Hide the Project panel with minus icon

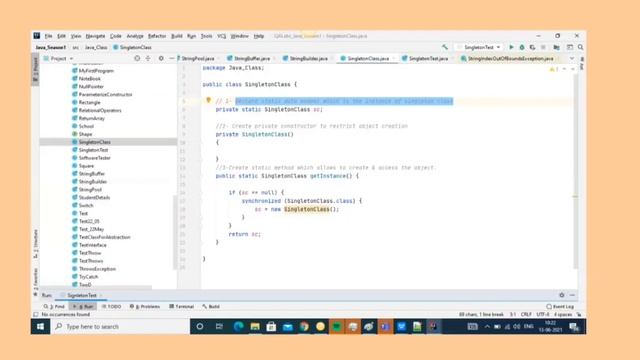[171, 58]
